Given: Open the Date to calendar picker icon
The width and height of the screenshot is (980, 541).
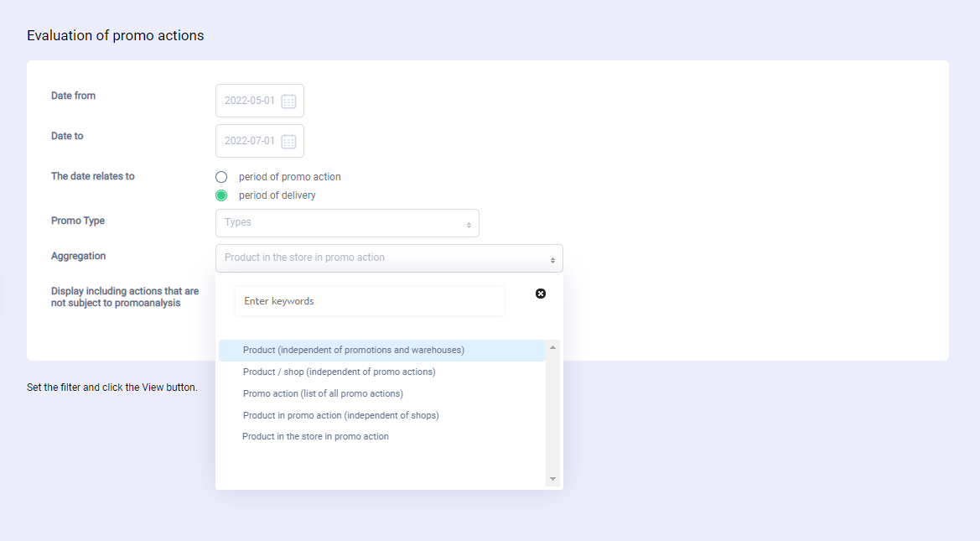Looking at the screenshot, I should [288, 141].
